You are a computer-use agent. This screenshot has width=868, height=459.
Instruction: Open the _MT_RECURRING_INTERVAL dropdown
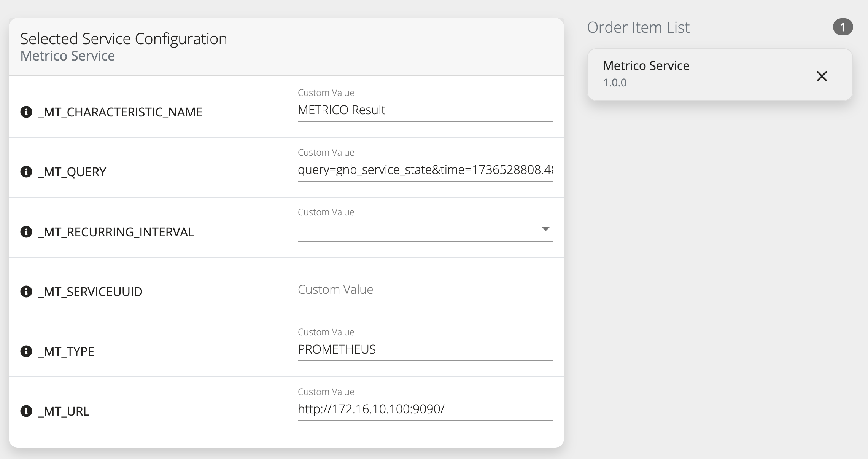click(x=545, y=229)
